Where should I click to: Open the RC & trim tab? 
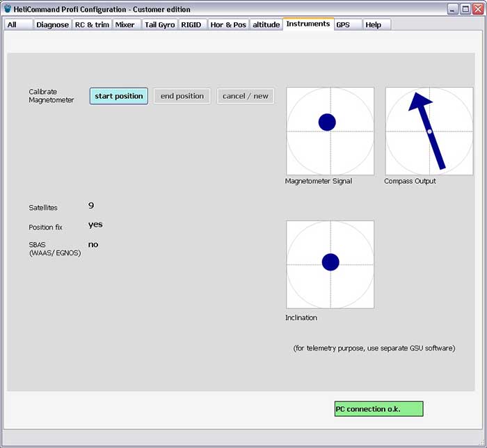click(x=92, y=24)
